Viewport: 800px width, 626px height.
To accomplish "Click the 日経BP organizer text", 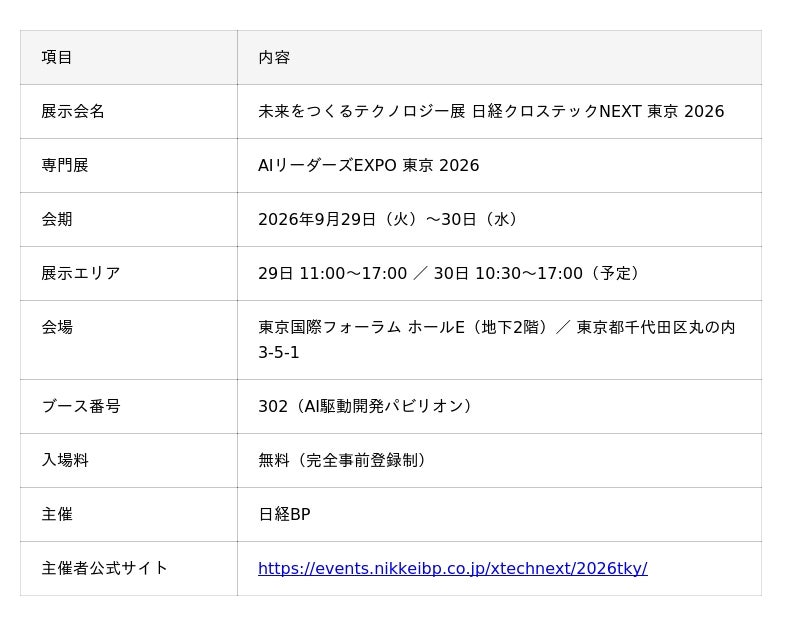I will pos(284,514).
